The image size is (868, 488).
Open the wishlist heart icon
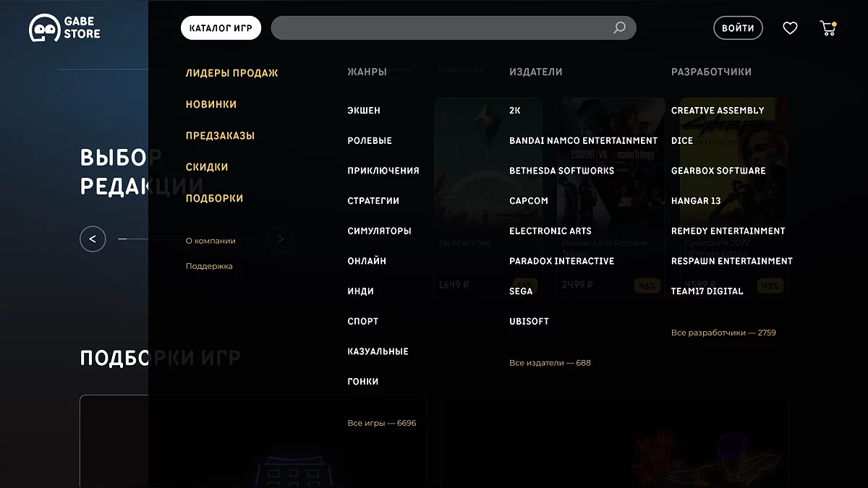[790, 28]
